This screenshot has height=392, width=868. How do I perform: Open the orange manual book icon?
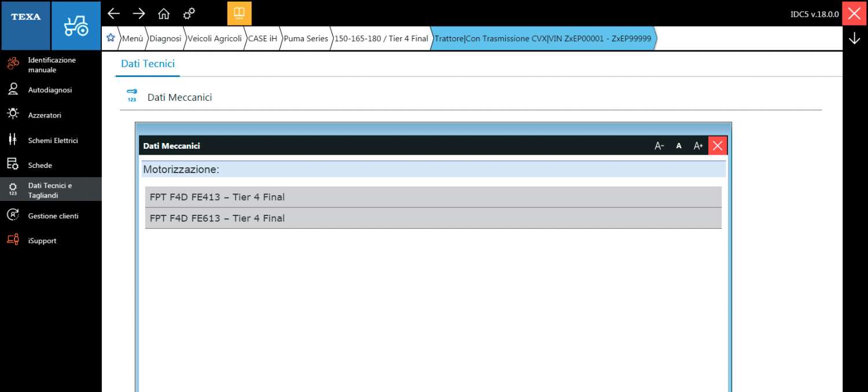click(x=239, y=13)
